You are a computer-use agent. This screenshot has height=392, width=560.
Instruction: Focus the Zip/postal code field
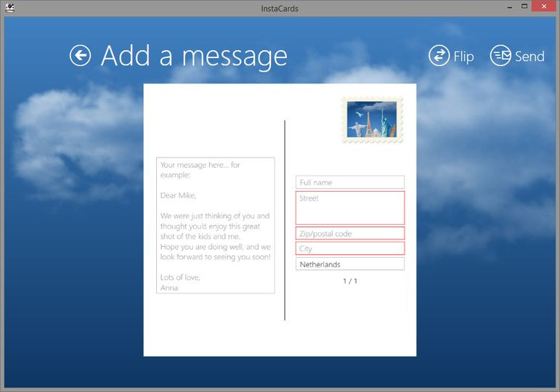tap(350, 233)
